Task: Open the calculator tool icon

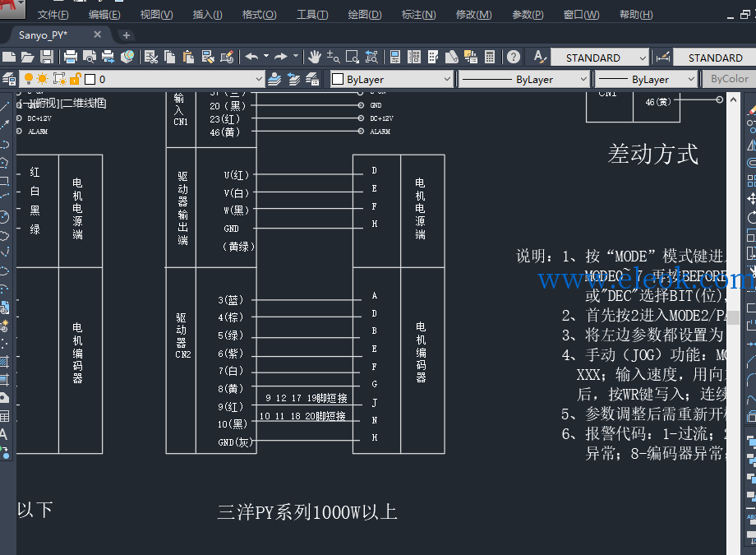Action: [490, 57]
